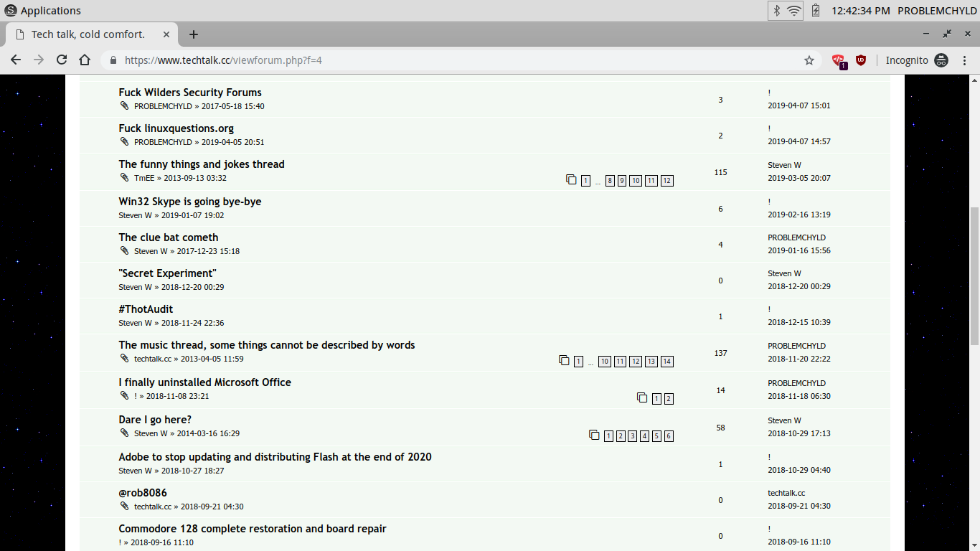980x551 pixels.
Task: Go to page 3 of Dare I go here
Action: tap(633, 436)
